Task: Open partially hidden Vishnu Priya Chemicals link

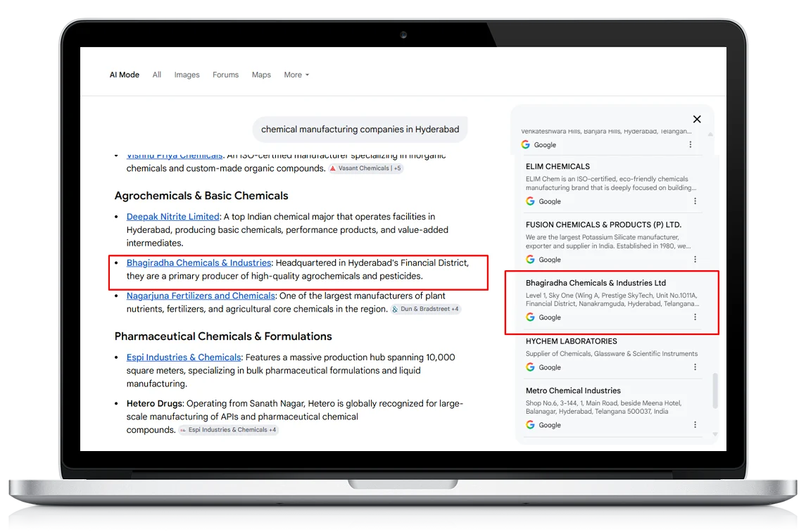Action: point(175,156)
